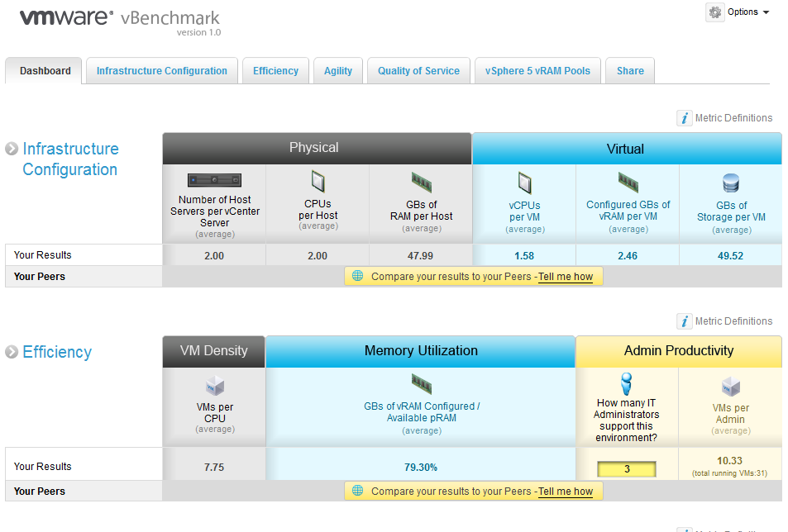The width and height of the screenshot is (788, 532).
Task: Open Quality of Service tab
Action: coord(418,71)
